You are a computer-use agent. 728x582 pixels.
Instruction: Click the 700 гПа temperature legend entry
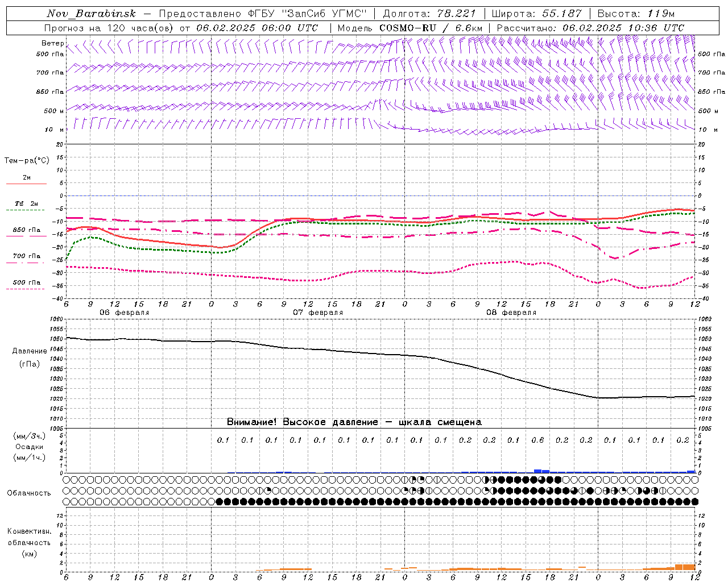[26, 257]
